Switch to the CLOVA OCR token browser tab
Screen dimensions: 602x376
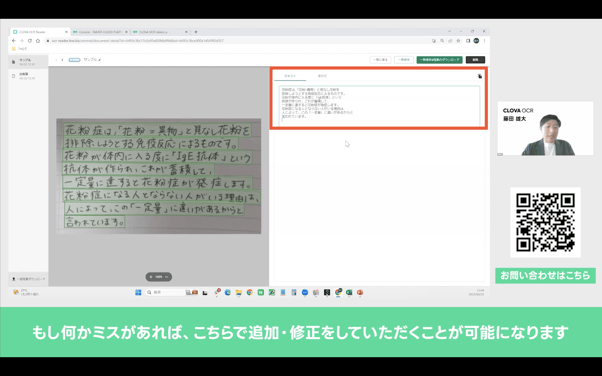159,32
